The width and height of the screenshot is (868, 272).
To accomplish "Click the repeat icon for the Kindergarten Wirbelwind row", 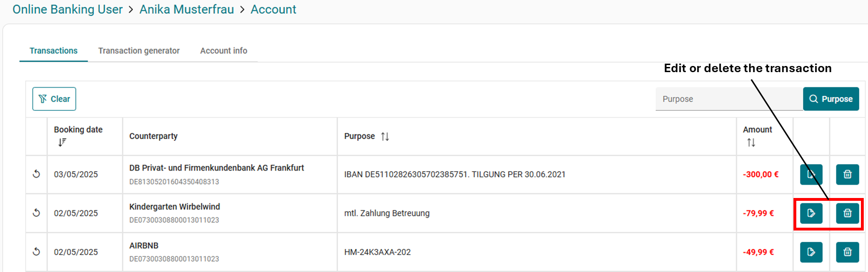I will pyautogui.click(x=36, y=213).
